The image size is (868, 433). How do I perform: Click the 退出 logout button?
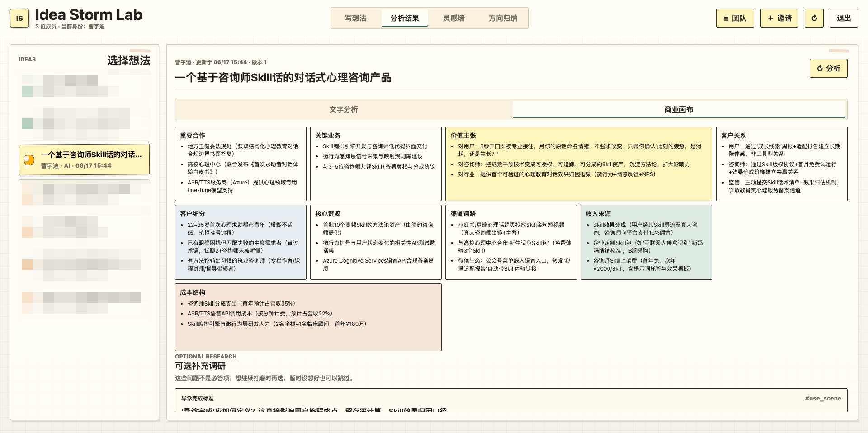click(x=844, y=18)
